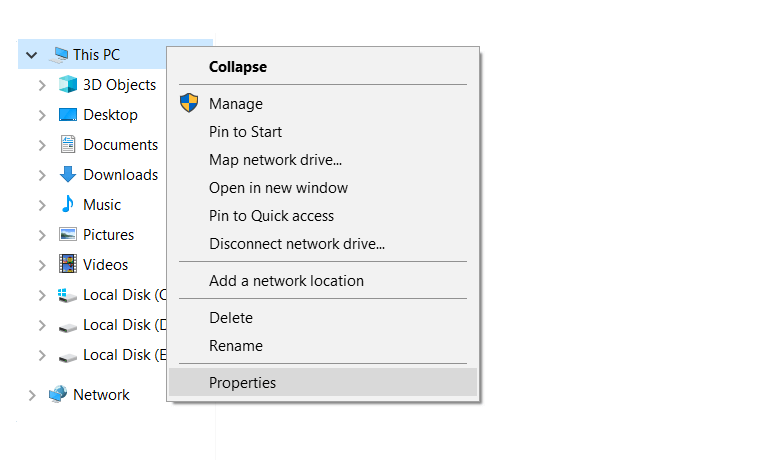Expand the Network tree node chevron

pos(32,395)
